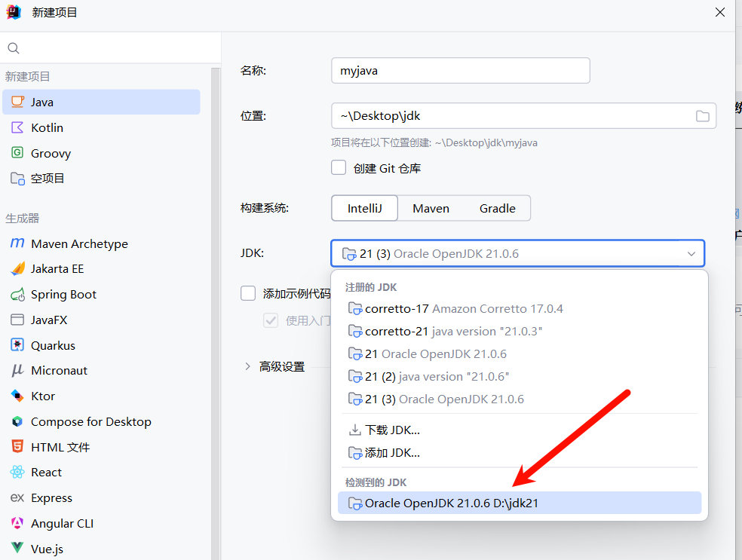Choose 下载 JDK... option
The image size is (742, 560).
(x=520, y=430)
